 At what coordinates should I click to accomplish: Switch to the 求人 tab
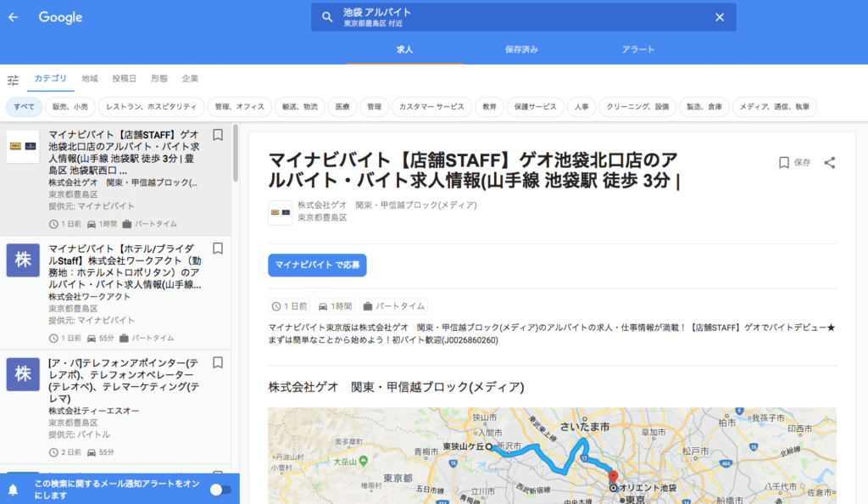tap(404, 49)
